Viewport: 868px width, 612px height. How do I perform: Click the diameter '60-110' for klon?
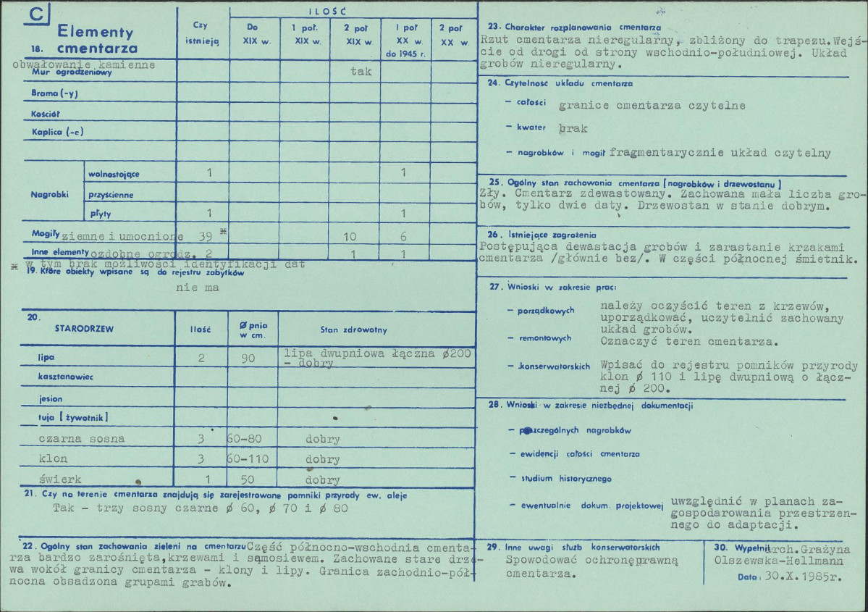point(248,458)
